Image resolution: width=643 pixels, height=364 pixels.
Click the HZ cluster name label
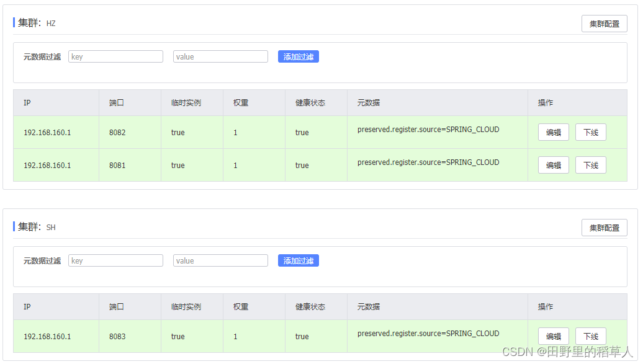51,24
